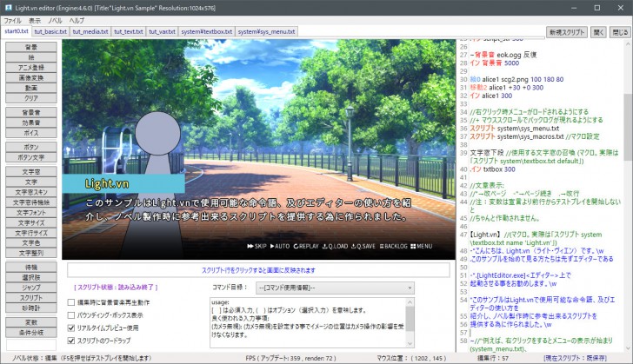Click the クリア command button
The width and height of the screenshot is (633, 364).
pyautogui.click(x=31, y=98)
